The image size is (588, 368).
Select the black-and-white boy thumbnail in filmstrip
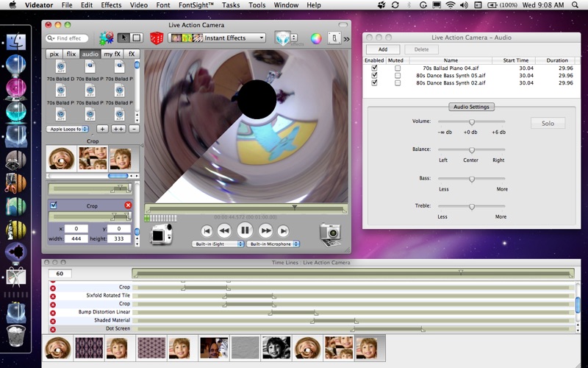click(x=276, y=347)
